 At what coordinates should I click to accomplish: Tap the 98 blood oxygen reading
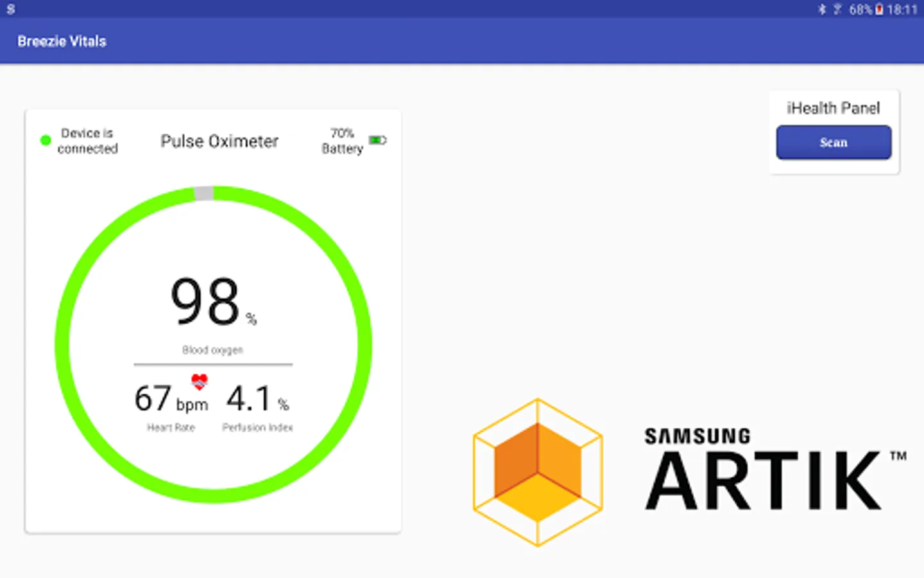(x=205, y=301)
